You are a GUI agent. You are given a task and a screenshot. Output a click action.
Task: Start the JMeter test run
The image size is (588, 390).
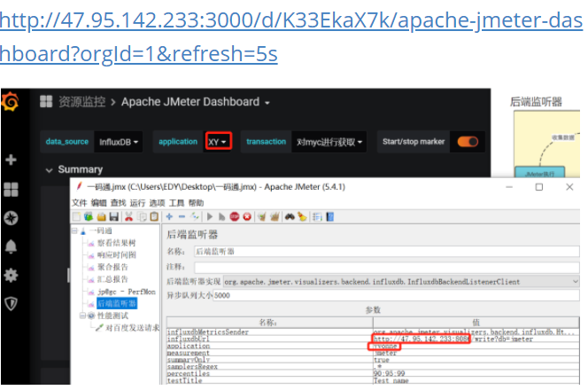(210, 216)
